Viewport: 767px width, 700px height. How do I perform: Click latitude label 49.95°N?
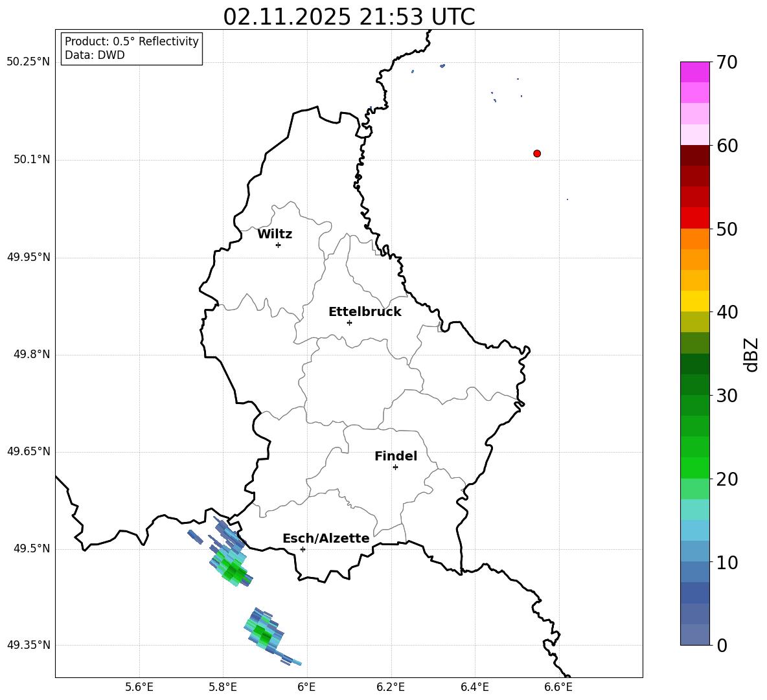tap(29, 256)
